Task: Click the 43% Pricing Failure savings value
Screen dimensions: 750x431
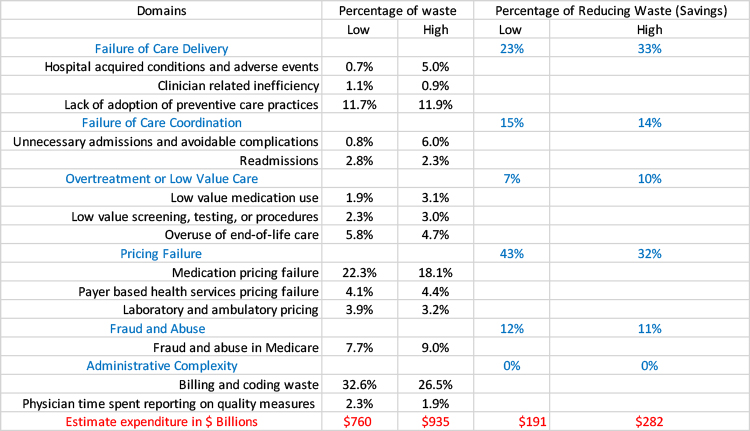Action: [x=510, y=254]
